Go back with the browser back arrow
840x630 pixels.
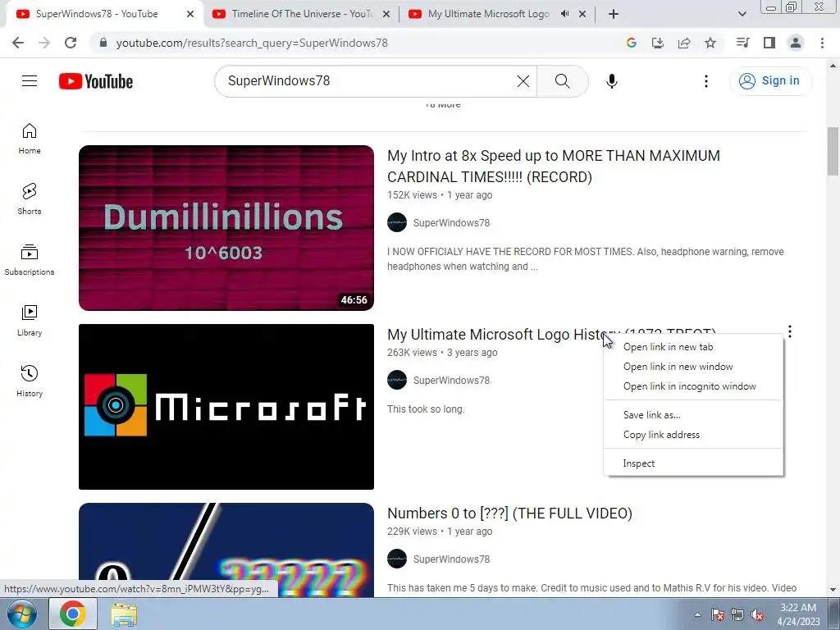[18, 43]
